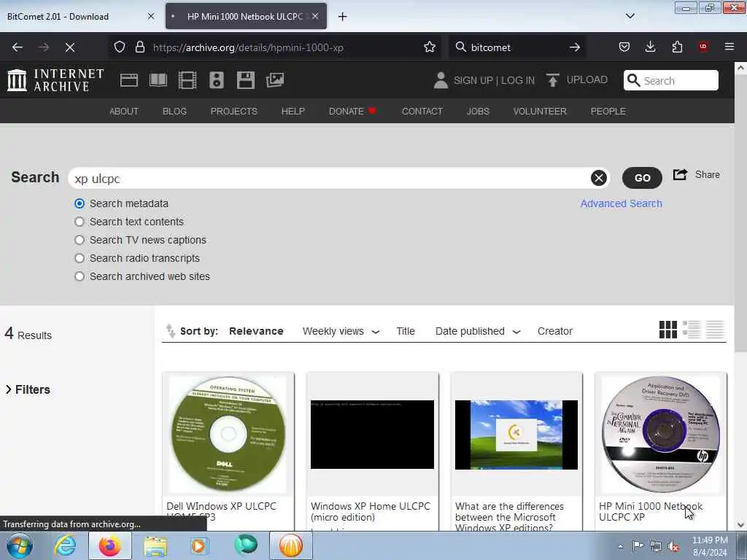List all tabs dropdown arrow
The width and height of the screenshot is (747, 560).
coord(630,16)
